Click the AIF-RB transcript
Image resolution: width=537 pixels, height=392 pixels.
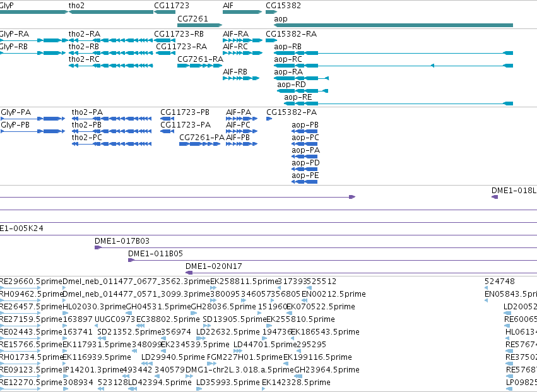point(241,78)
